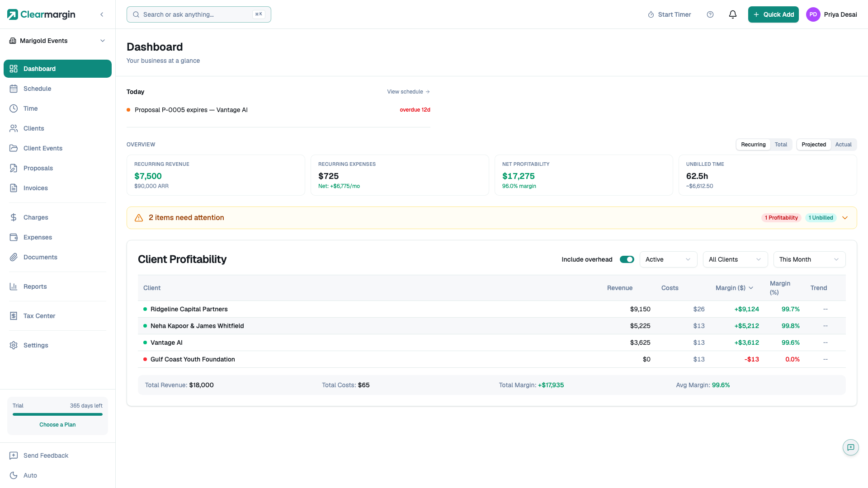Click the Auto theme moon icon
The width and height of the screenshot is (868, 488).
pos(14,475)
